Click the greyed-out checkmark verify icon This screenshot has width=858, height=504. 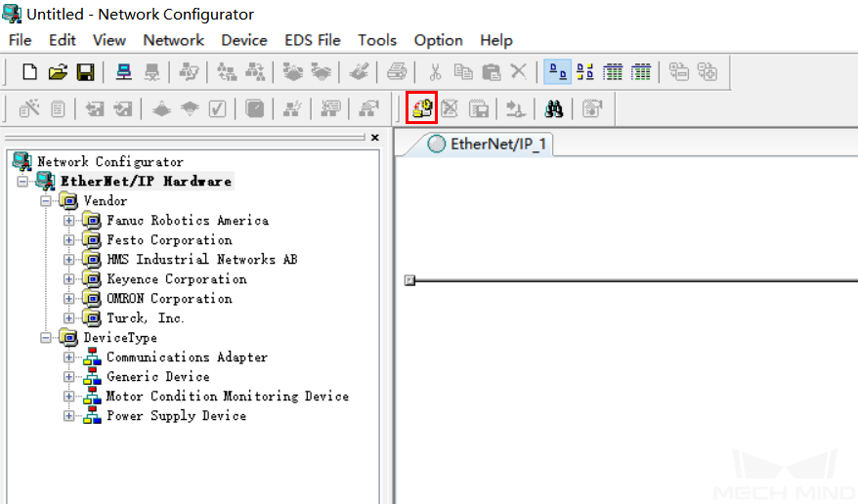(x=217, y=108)
